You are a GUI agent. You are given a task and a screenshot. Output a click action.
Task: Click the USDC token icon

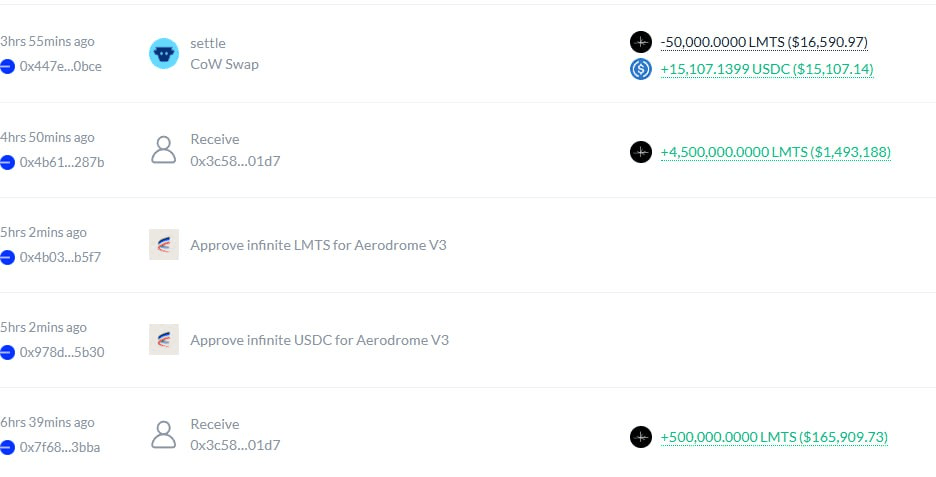(x=641, y=69)
